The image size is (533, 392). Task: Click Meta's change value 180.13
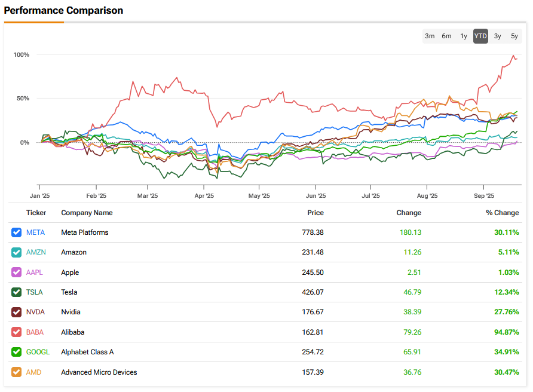coord(411,232)
